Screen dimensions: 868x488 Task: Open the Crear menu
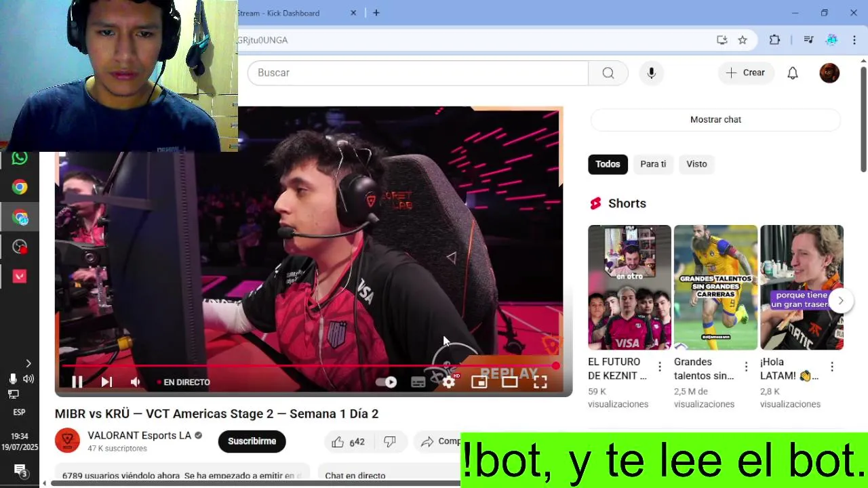[746, 73]
